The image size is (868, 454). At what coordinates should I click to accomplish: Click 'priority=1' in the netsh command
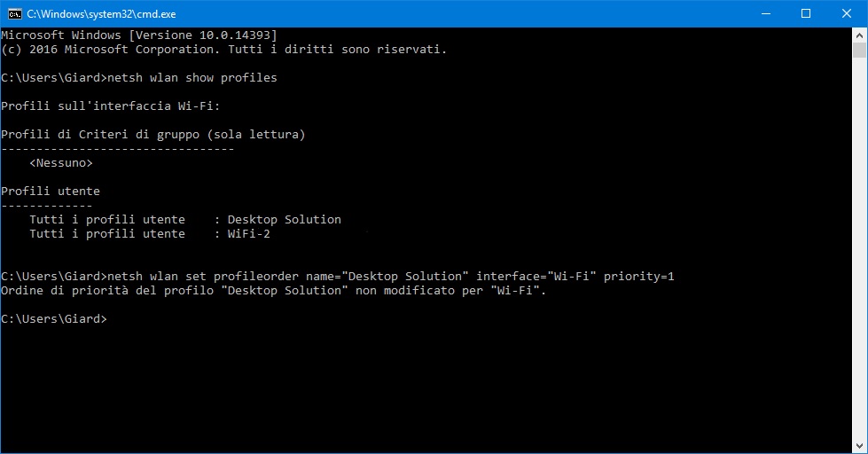click(x=638, y=277)
